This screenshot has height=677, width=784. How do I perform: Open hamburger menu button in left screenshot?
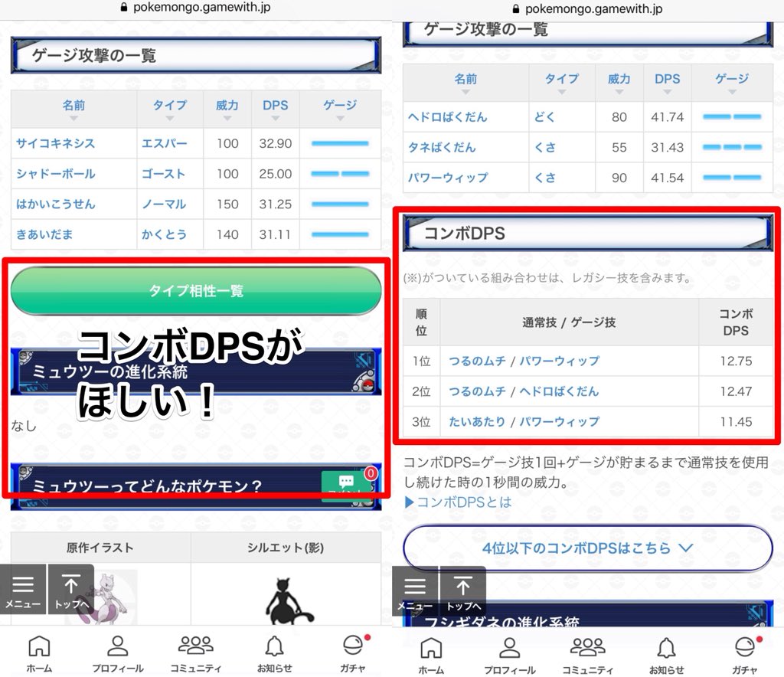point(23,589)
